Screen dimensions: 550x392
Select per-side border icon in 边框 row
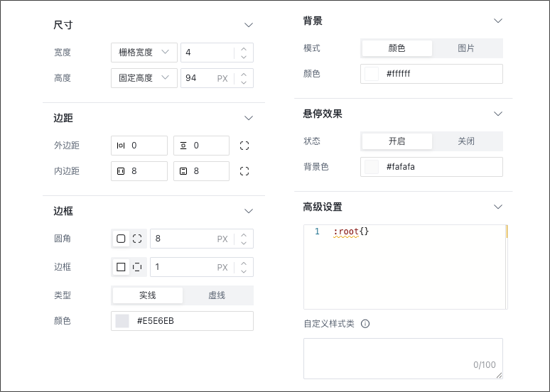pyautogui.click(x=137, y=267)
